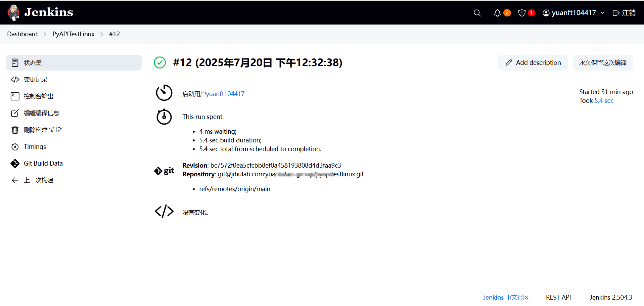Open the security shield warnings icon
The width and height of the screenshot is (644, 306).
point(522,13)
